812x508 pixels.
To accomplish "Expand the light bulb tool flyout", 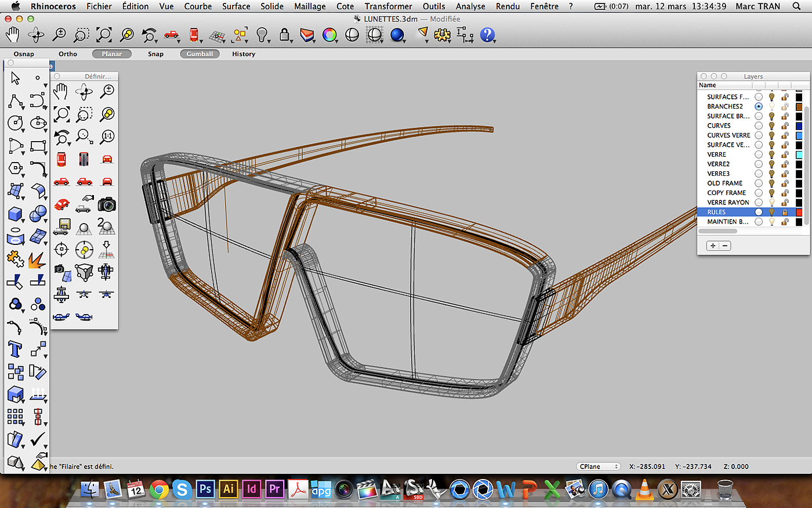I will pyautogui.click(x=269, y=41).
